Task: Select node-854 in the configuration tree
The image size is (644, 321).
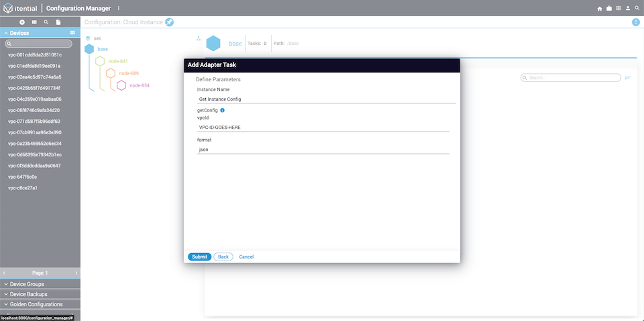Action: click(140, 85)
